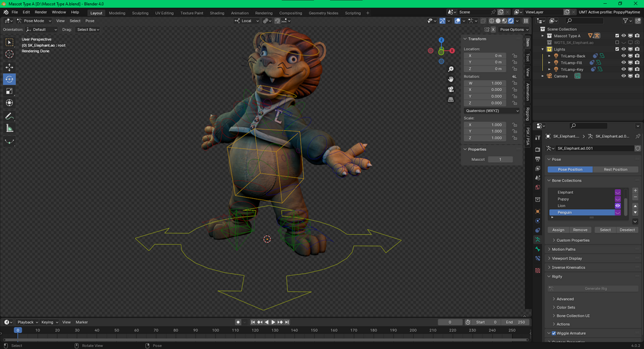Open the World properties tab icon
Image resolution: width=644 pixels, height=349 pixels.
[x=538, y=187]
